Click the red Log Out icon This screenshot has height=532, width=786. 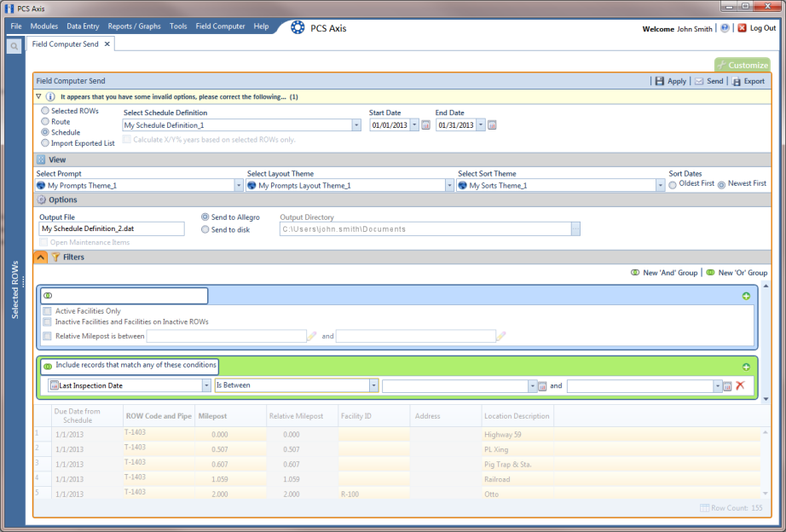(x=742, y=28)
